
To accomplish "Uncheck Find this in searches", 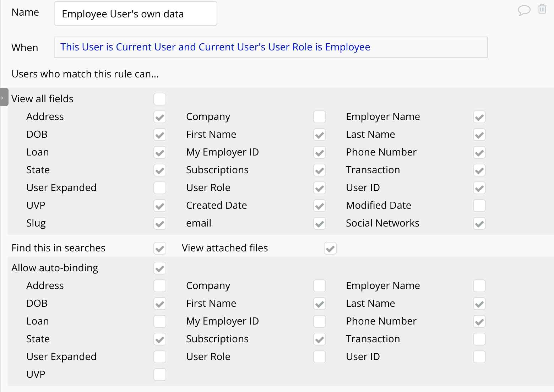I will tap(160, 248).
